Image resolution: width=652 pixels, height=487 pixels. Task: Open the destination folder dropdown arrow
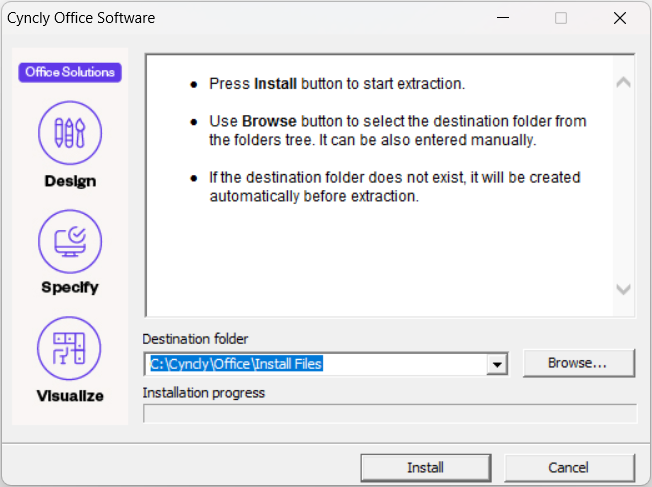[497, 365]
